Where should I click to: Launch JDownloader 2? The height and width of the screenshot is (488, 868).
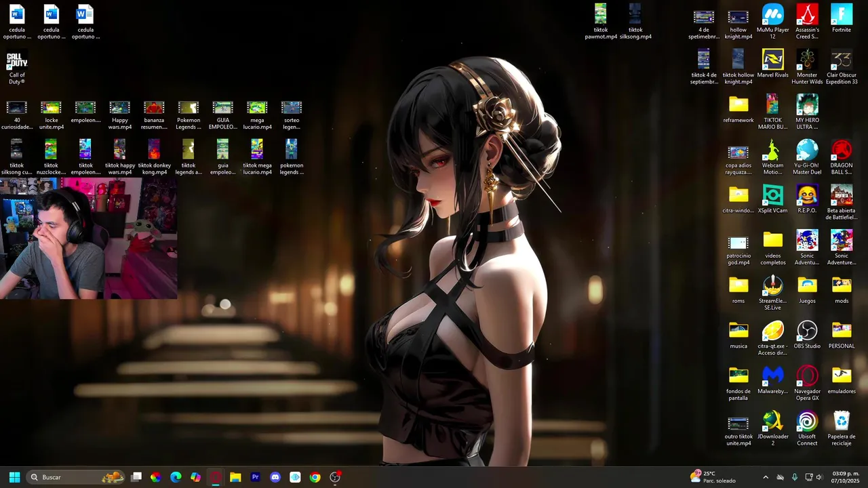(772, 429)
